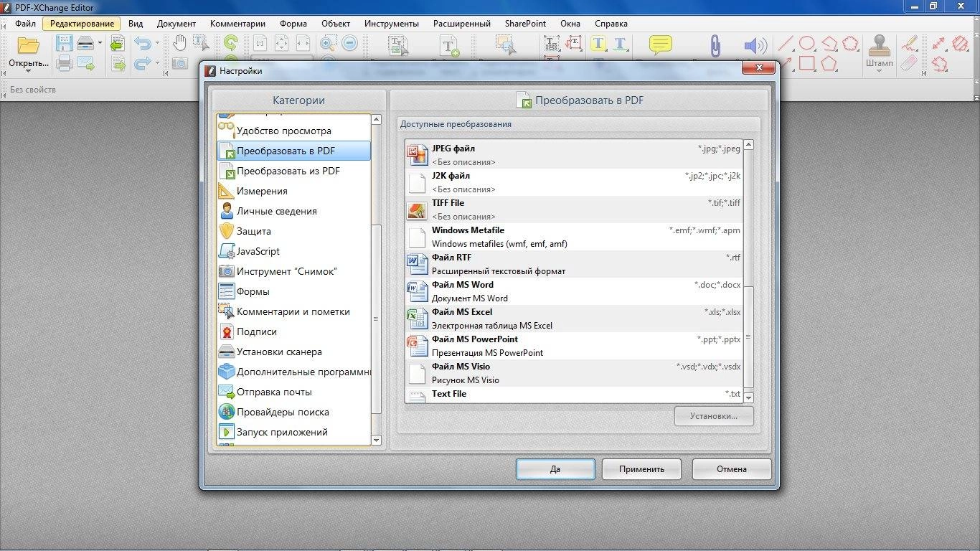The height and width of the screenshot is (551, 980).
Task: Click conversions list scroll-down arrow
Action: tap(749, 397)
